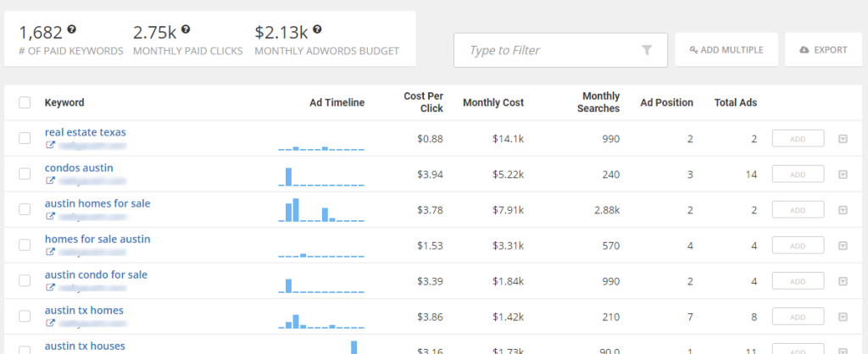Open external link icon under condos austin
This screenshot has width=868, height=354.
(50, 181)
